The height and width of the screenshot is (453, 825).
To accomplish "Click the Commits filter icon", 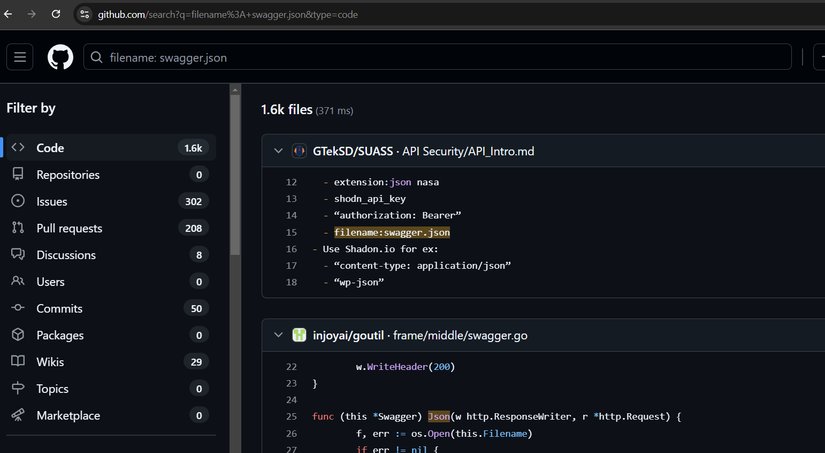I will click(18, 308).
